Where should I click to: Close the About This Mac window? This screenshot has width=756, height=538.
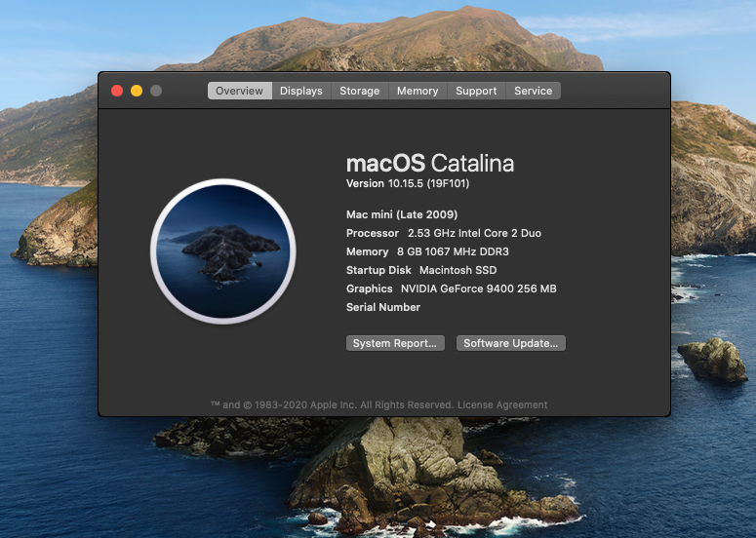(x=117, y=91)
